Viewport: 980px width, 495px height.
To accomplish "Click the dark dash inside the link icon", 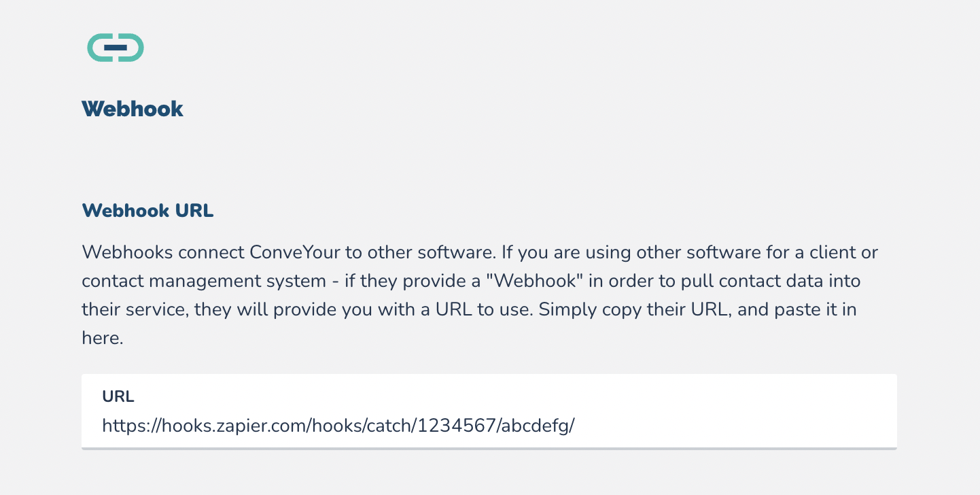I will pyautogui.click(x=116, y=48).
